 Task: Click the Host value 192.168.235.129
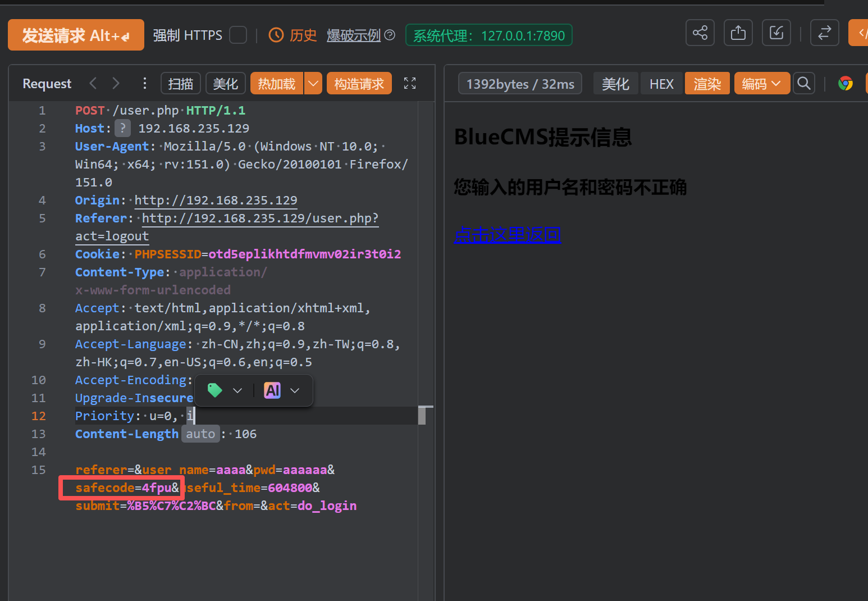[194, 128]
